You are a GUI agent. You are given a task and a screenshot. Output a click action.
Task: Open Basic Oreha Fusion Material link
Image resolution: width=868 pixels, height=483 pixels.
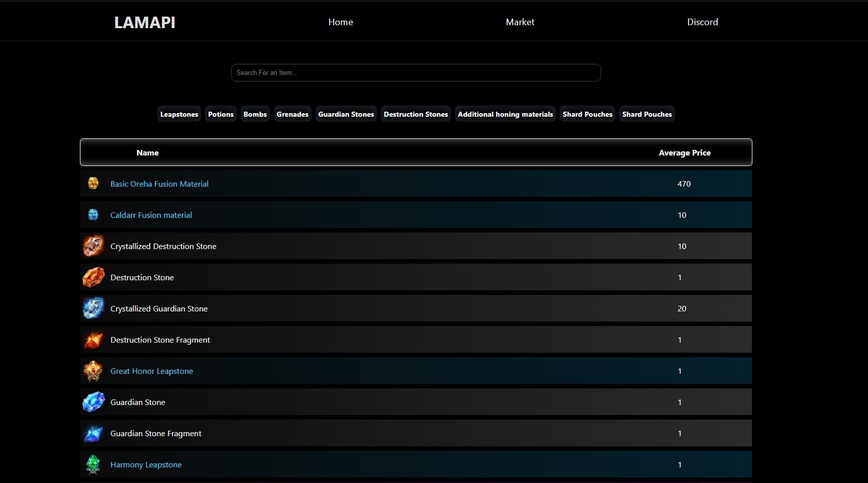coord(159,184)
